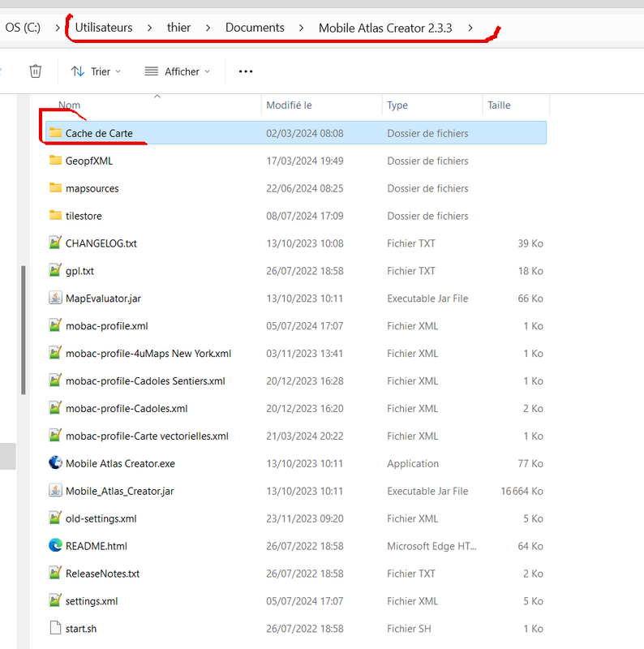Select the tilestore folder name
The width and height of the screenshot is (644, 649).
(84, 216)
